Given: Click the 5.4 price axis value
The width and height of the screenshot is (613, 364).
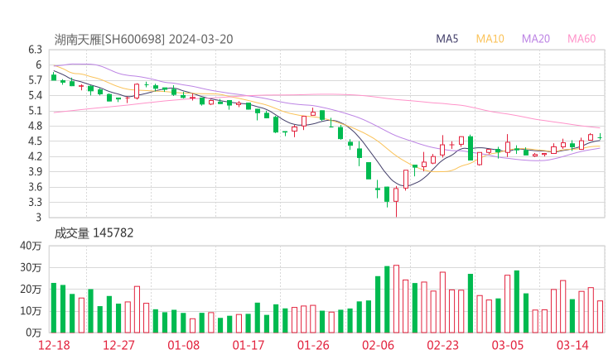Looking at the screenshot, I should click(35, 96).
